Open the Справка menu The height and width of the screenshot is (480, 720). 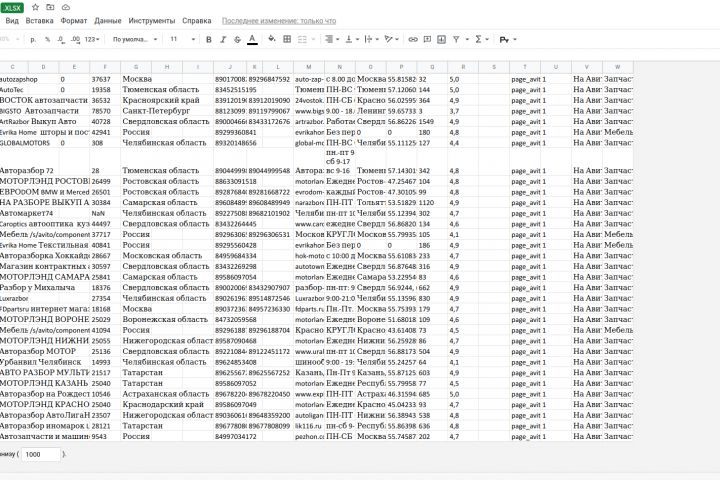tap(197, 21)
